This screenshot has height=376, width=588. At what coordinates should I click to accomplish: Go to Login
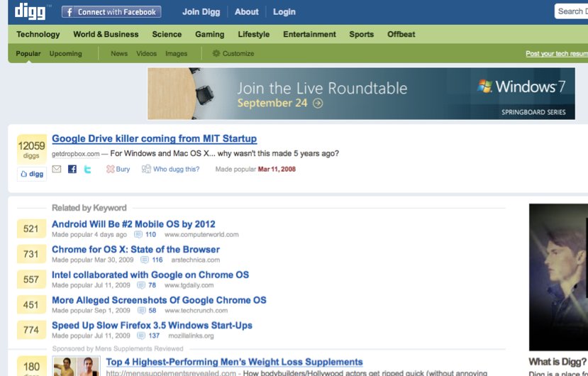coord(284,12)
